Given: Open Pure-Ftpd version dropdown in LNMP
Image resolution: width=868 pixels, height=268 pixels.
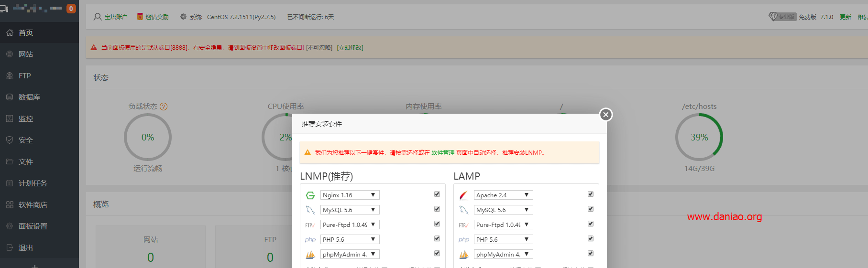Looking at the screenshot, I should coord(350,225).
